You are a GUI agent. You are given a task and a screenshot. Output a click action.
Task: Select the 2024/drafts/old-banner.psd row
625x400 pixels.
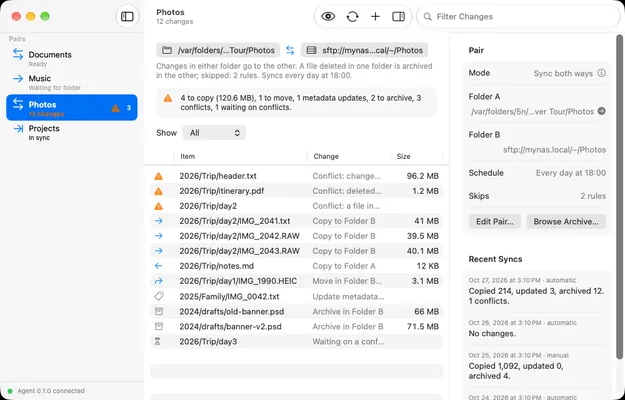pyautogui.click(x=296, y=312)
